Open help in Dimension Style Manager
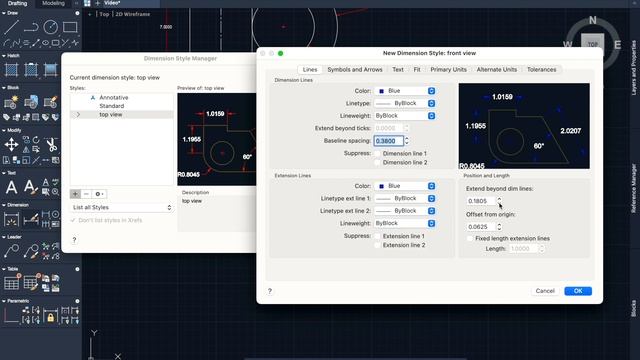This screenshot has height=360, width=640. point(74,240)
